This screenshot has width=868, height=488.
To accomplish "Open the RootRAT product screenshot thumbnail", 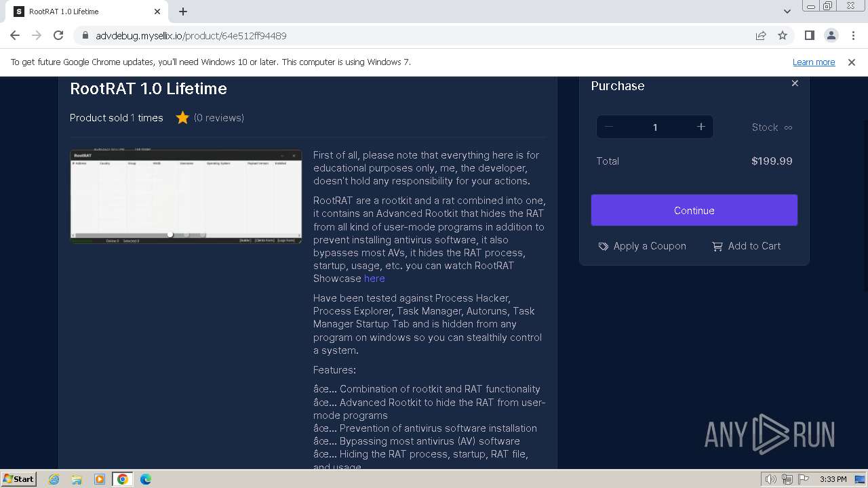I will pyautogui.click(x=186, y=197).
